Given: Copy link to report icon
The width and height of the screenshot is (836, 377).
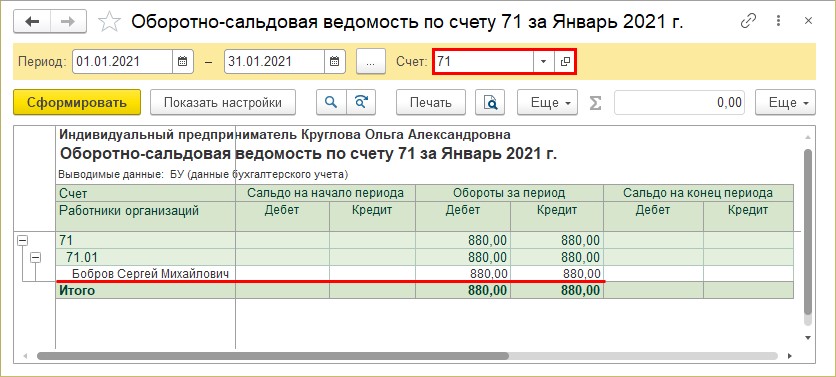Looking at the screenshot, I should pos(749,21).
